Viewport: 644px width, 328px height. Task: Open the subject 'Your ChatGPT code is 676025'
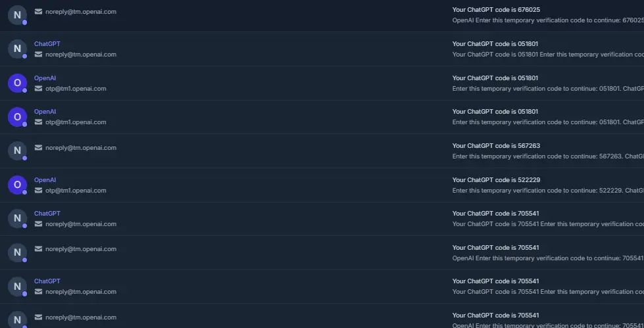click(x=496, y=9)
